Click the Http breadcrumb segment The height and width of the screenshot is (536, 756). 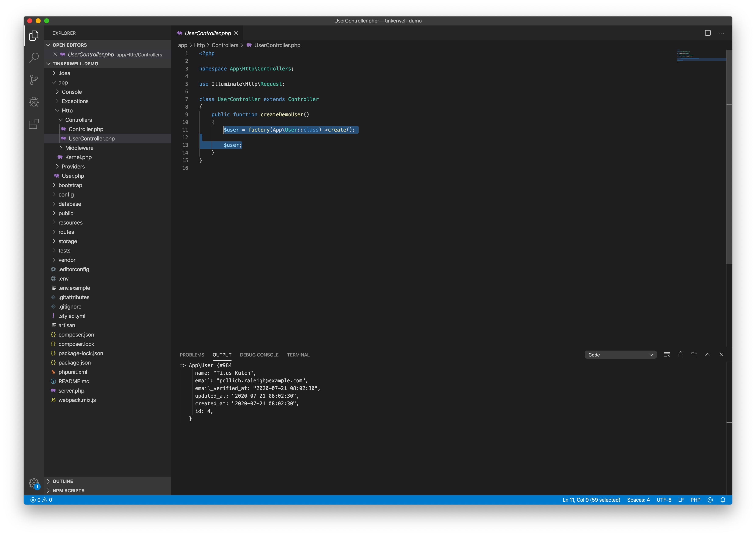(199, 45)
